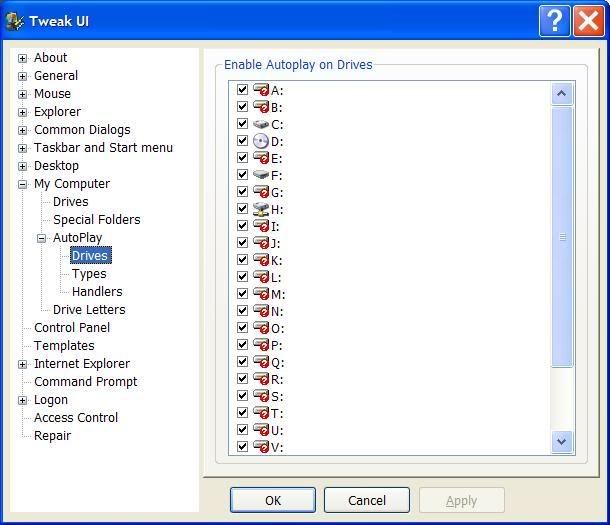The width and height of the screenshot is (610, 525).
Task: Expand the Internet Explorer node
Action: pyautogui.click(x=23, y=364)
